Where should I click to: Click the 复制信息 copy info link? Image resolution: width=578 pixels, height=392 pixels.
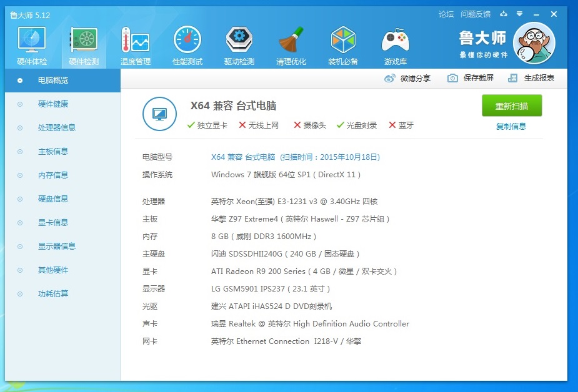click(511, 126)
